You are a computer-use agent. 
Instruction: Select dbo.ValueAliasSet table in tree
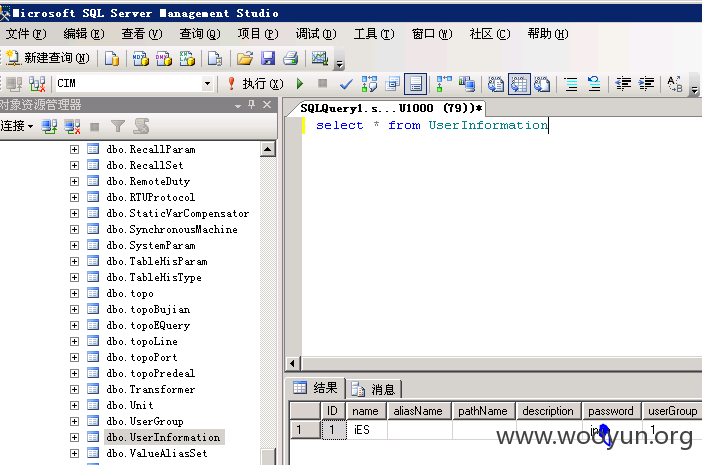[157, 453]
